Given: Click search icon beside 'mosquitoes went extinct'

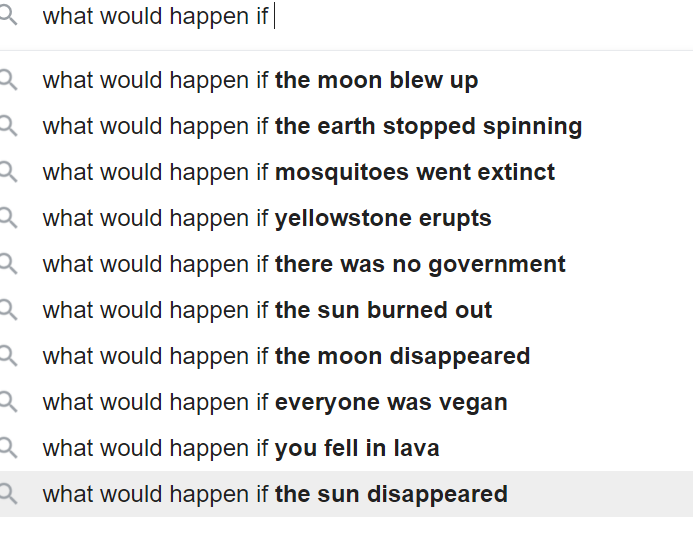Looking at the screenshot, I should pos(8,173).
